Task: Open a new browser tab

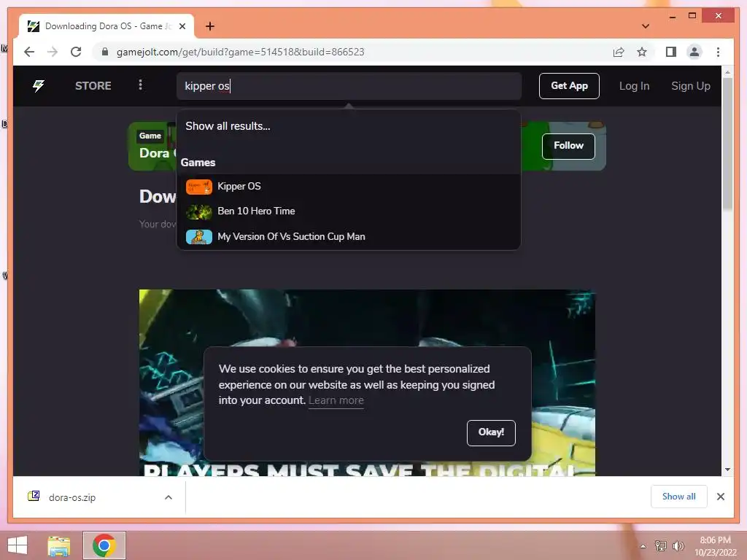Action: [209, 26]
